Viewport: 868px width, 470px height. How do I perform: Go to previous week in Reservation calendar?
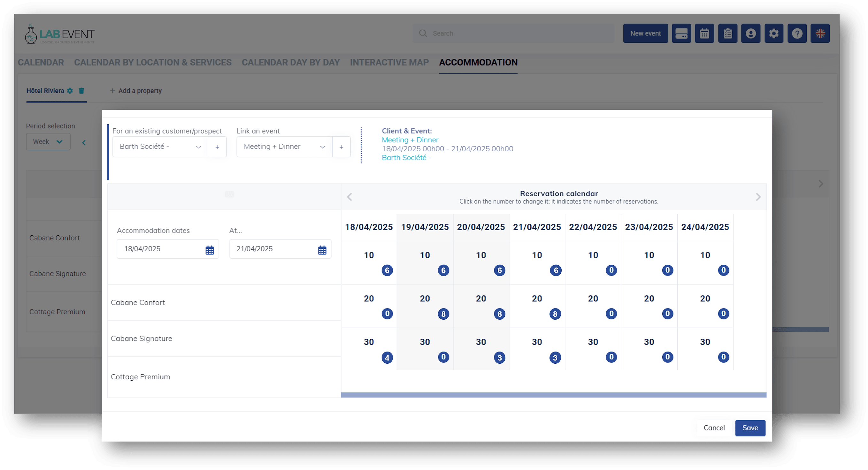[350, 197]
